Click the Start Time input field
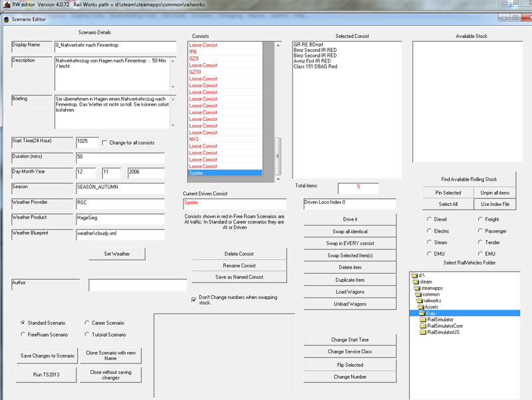This screenshot has height=400, width=532. click(87, 142)
